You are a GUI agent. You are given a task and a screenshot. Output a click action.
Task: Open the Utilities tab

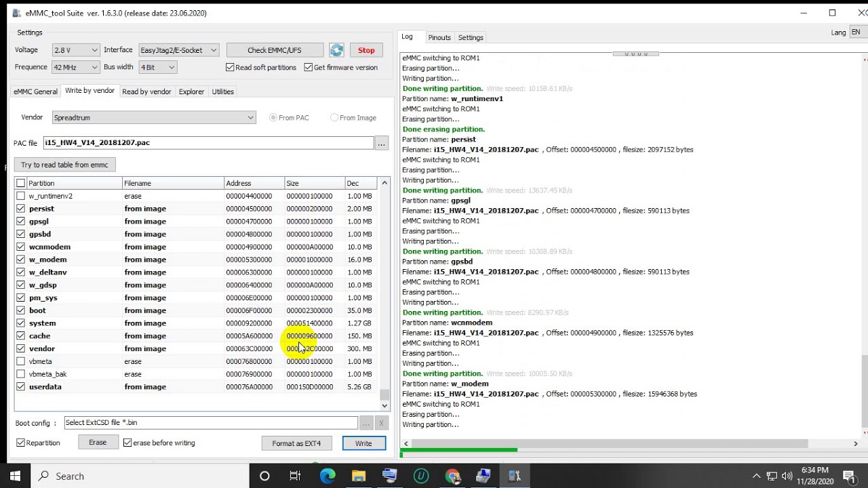(x=223, y=91)
